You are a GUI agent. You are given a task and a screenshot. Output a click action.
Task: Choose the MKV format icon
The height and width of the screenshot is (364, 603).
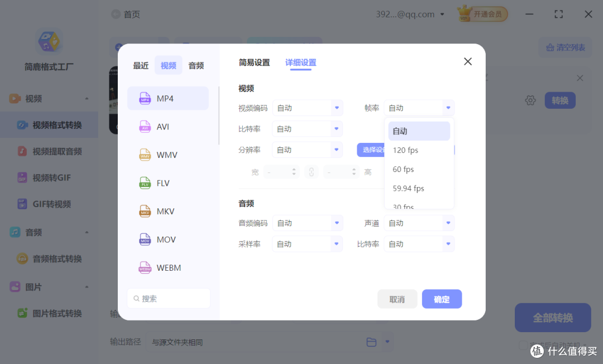click(145, 212)
